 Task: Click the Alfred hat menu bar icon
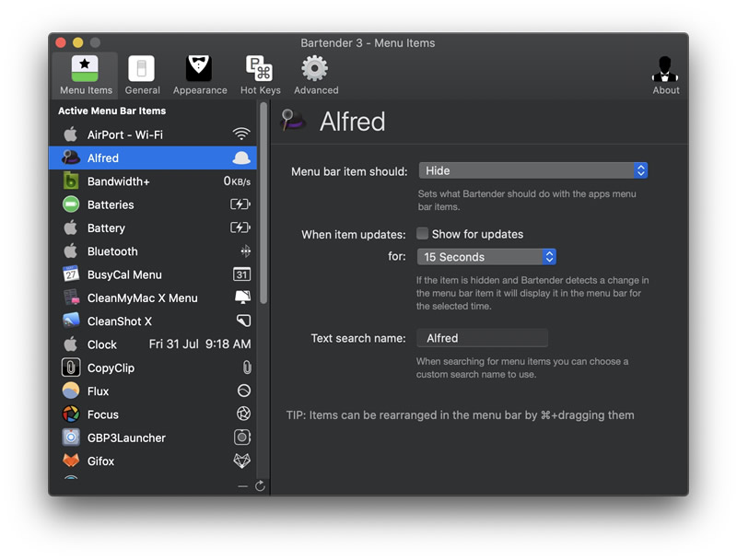pos(241,157)
